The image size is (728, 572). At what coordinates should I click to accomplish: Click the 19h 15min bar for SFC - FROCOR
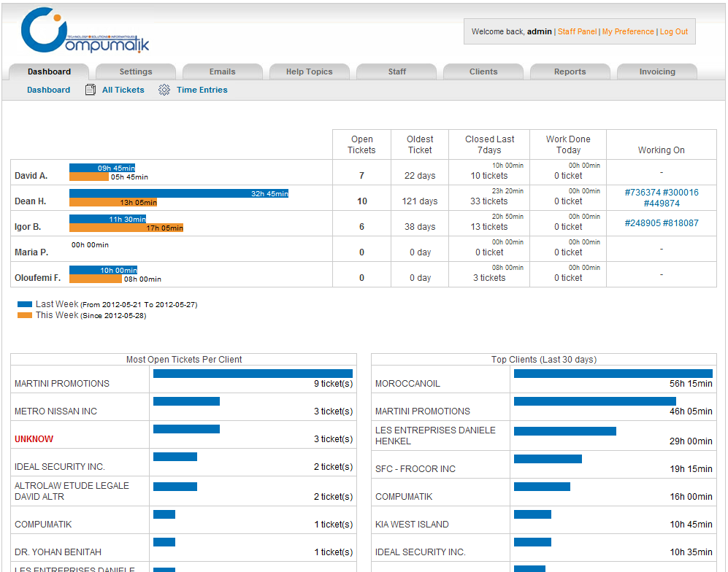548,459
